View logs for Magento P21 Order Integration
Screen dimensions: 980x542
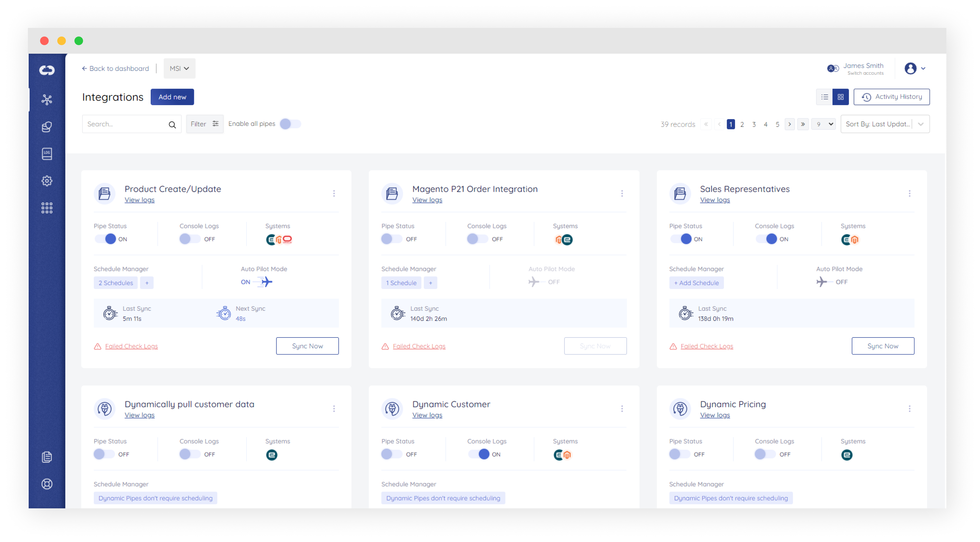[x=427, y=200]
